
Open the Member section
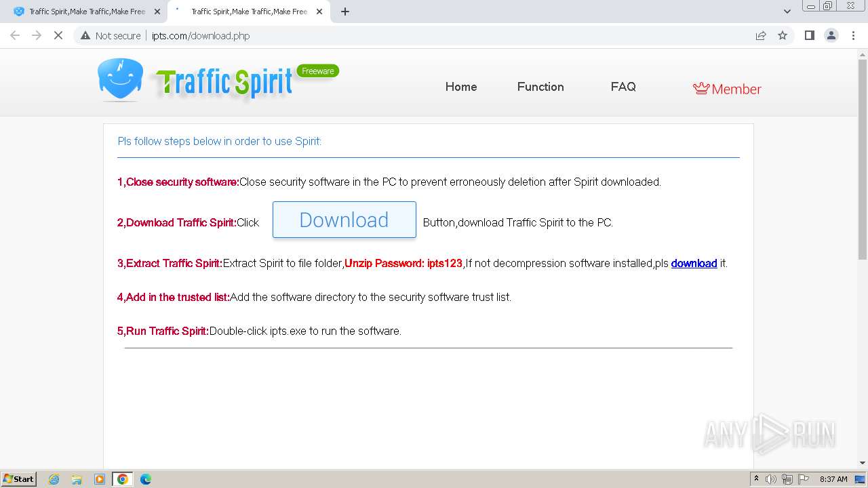point(727,89)
